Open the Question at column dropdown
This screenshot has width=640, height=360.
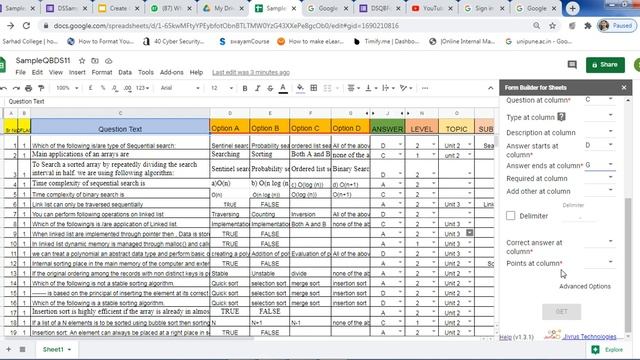point(599,100)
